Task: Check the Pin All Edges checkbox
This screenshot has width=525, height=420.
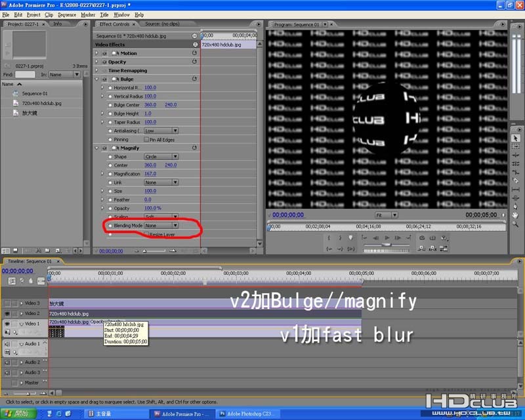Action: pos(146,139)
